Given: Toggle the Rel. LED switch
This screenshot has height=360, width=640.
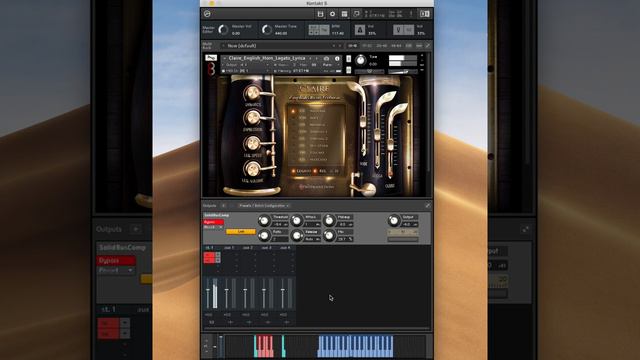Looking at the screenshot, I should pos(315,171).
